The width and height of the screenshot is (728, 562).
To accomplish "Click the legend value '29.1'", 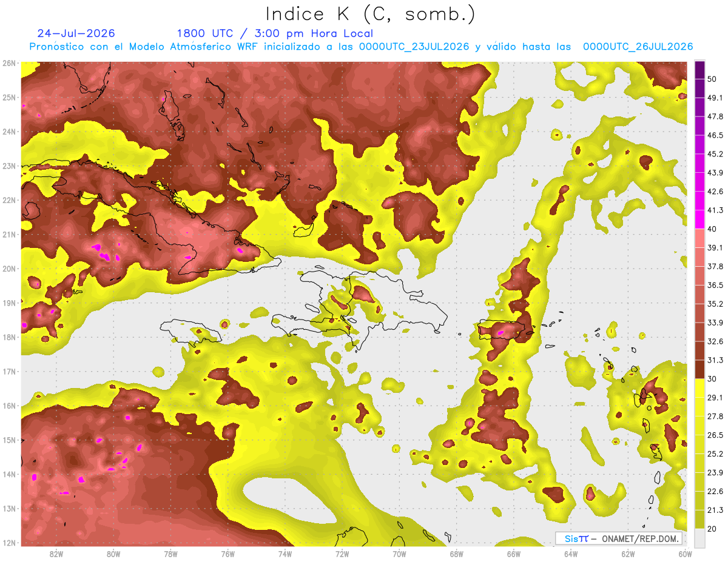I will click(715, 398).
